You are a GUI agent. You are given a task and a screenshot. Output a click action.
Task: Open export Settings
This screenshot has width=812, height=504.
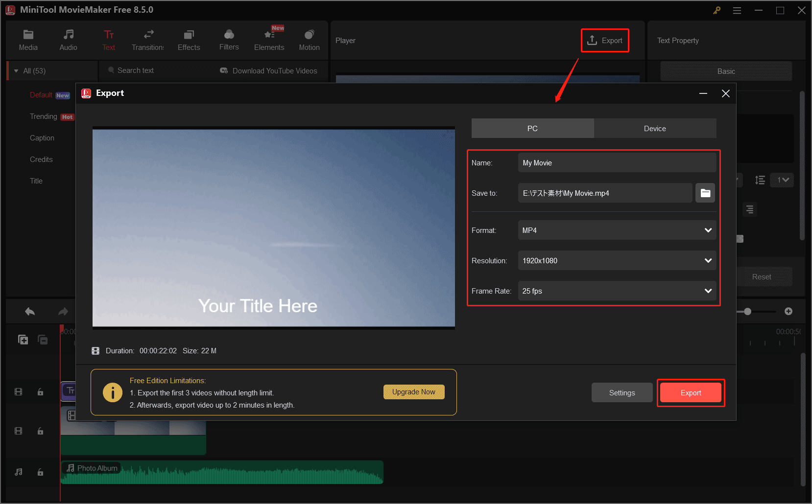point(621,392)
